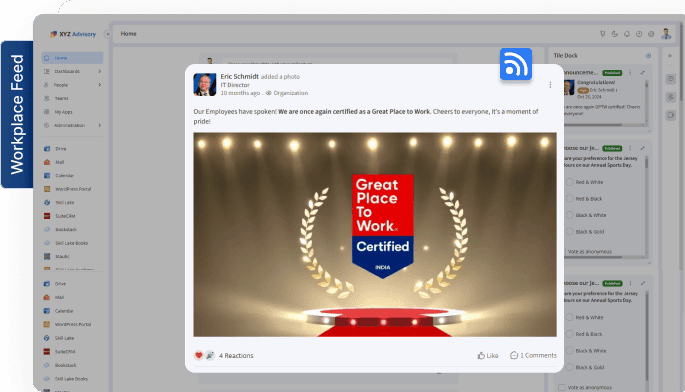Open more options on the second poll tile
685x392 pixels.
(x=630, y=283)
